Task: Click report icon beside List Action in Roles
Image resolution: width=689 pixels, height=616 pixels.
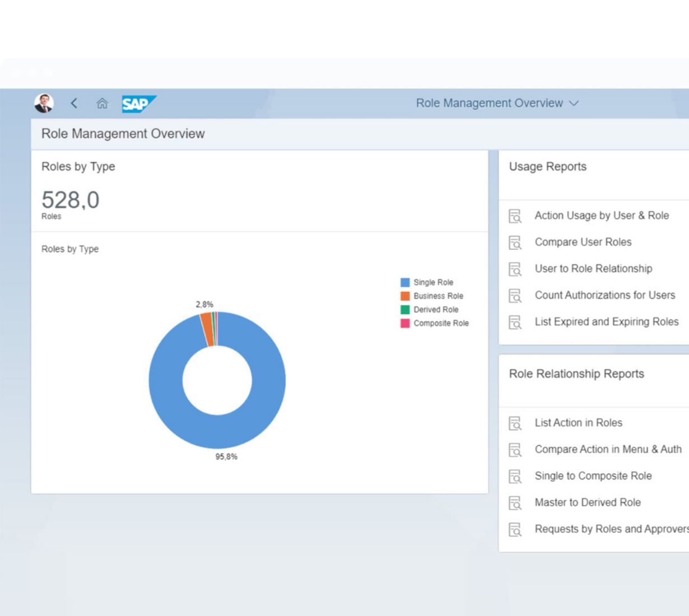Action: [x=515, y=423]
